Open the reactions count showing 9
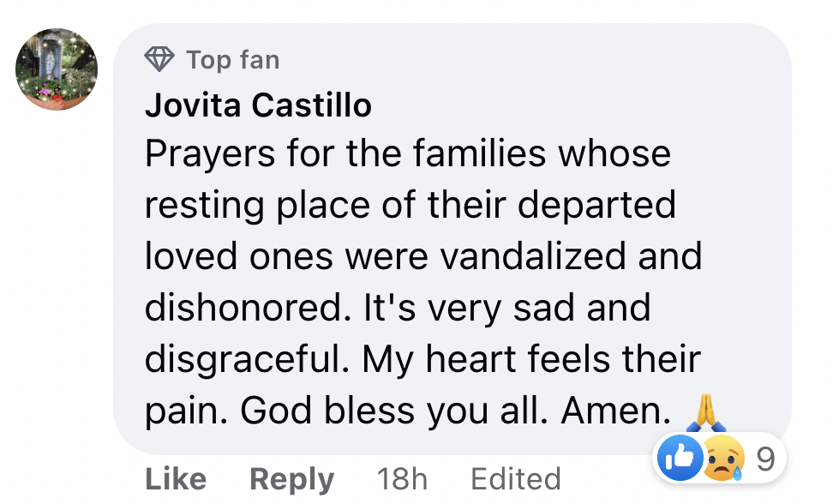This screenshot has width=833, height=504. (765, 460)
